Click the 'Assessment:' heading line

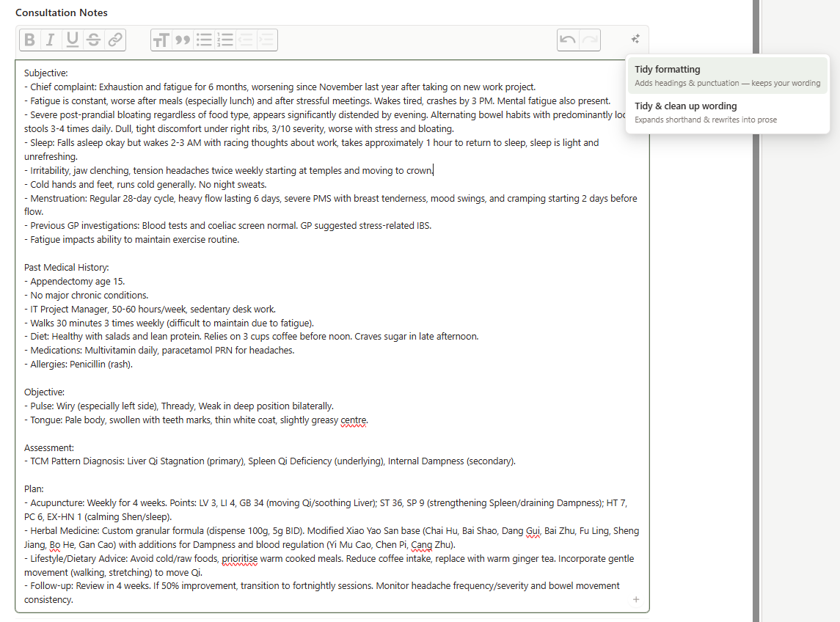point(48,448)
